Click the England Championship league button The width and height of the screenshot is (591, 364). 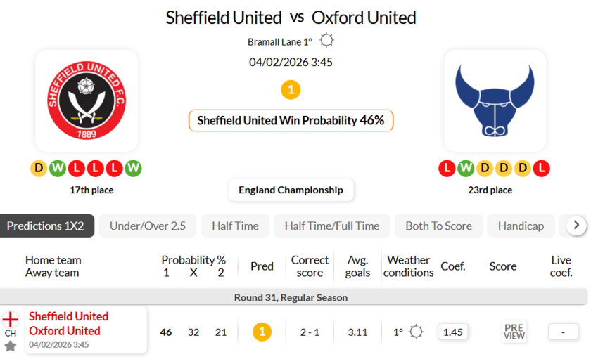coord(291,190)
